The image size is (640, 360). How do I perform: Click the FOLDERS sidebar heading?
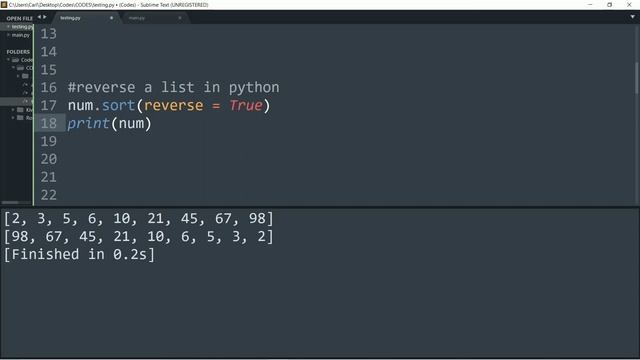click(x=18, y=52)
